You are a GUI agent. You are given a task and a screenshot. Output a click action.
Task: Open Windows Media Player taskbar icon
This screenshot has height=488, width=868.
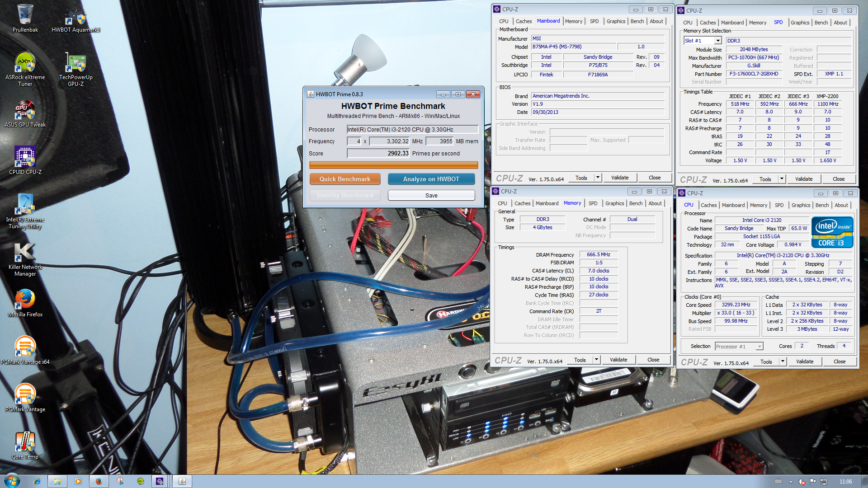(x=78, y=481)
